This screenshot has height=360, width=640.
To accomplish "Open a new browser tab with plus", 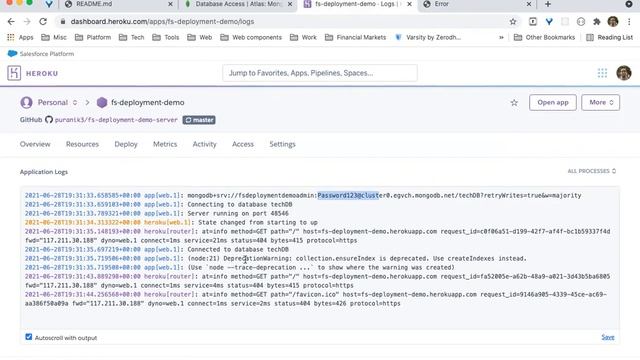I will (548, 4).
